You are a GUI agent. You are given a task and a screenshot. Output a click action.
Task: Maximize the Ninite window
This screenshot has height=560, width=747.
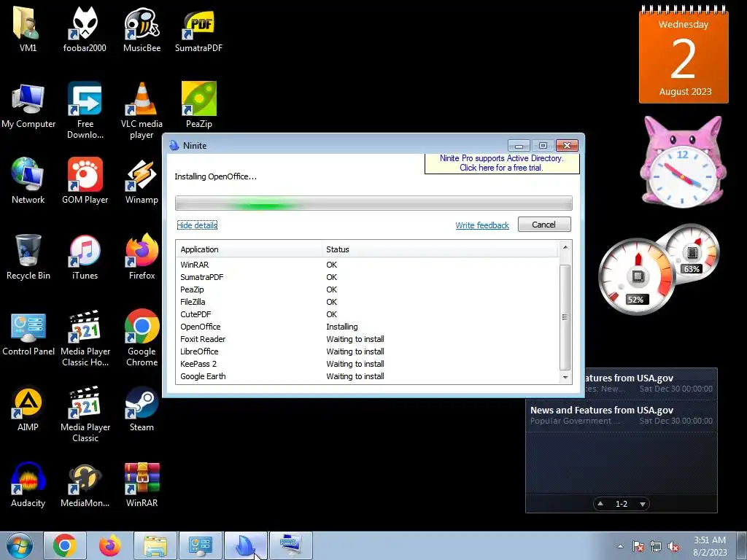(543, 145)
